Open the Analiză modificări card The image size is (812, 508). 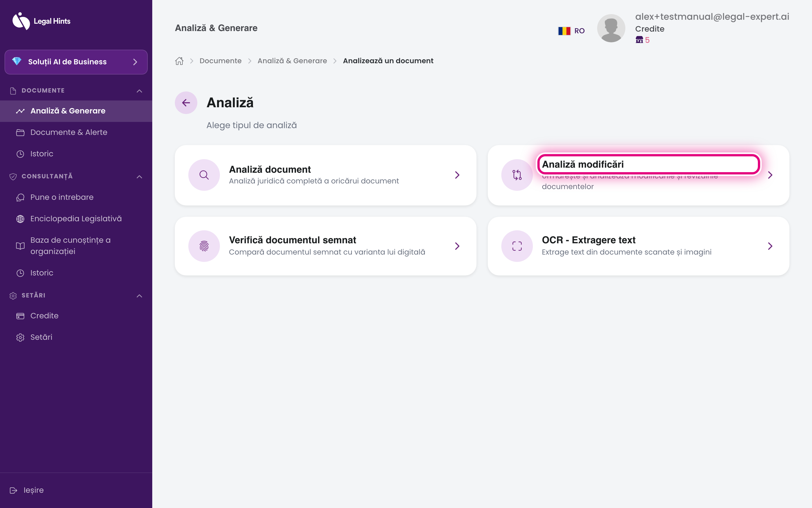coord(638,175)
